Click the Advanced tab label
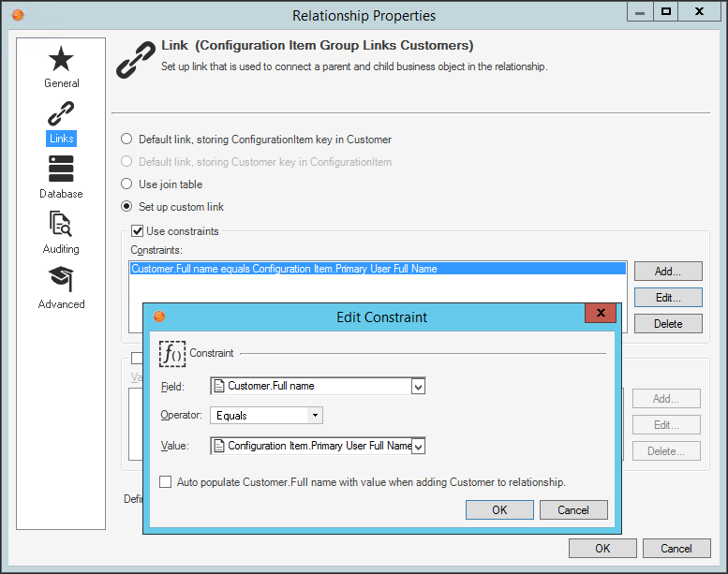The width and height of the screenshot is (728, 574). point(61,304)
